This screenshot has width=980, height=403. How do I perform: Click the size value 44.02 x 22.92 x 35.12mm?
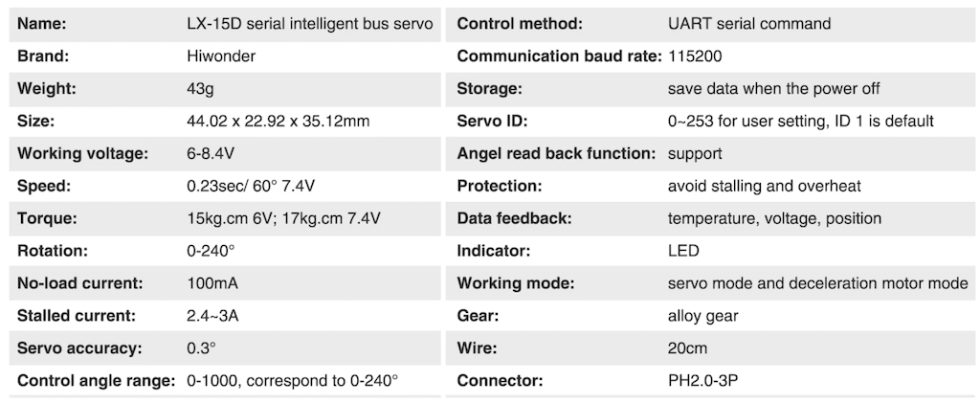(278, 121)
